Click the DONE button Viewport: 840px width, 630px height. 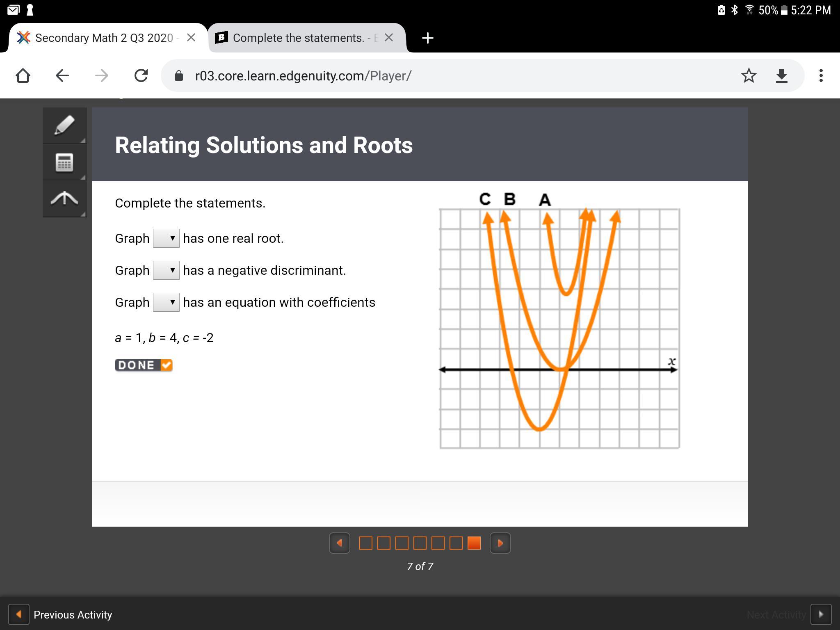coord(144,365)
